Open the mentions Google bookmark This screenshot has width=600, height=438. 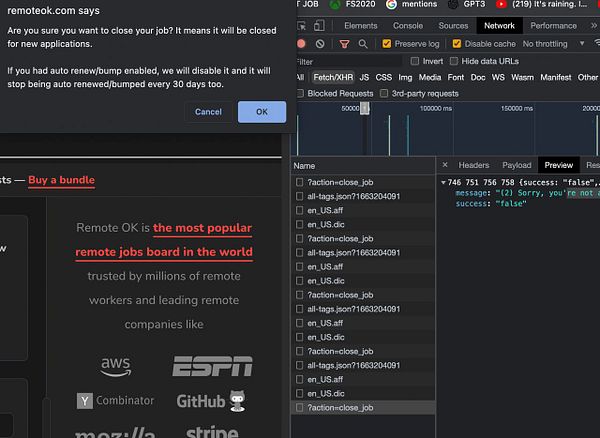(411, 4)
